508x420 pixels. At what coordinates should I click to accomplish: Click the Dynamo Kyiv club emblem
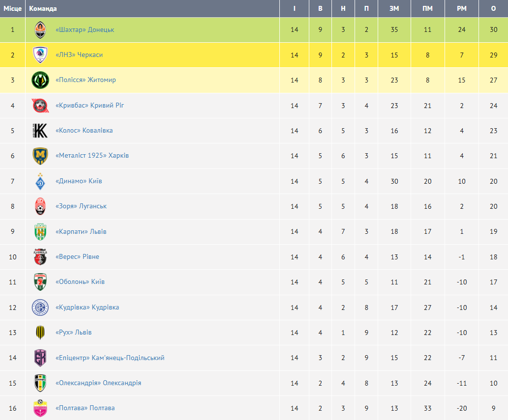(40, 181)
